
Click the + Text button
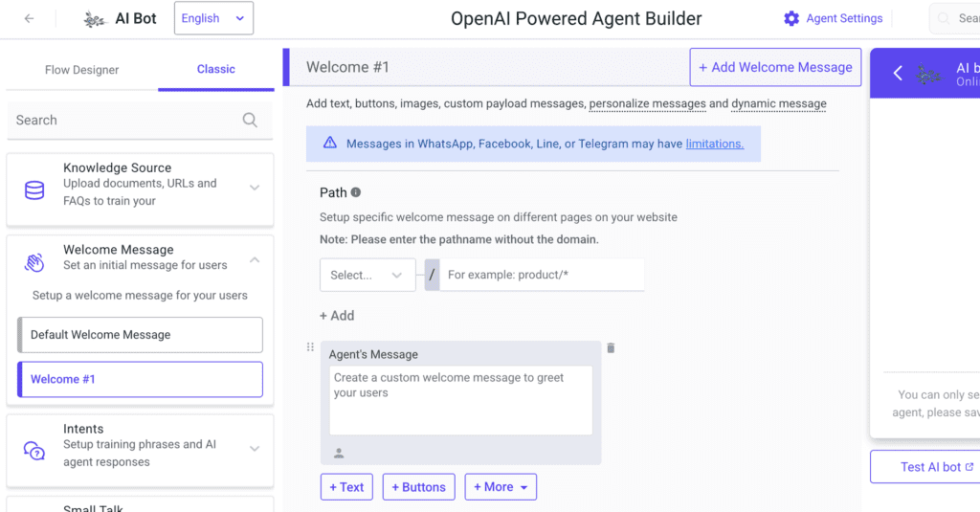(x=346, y=487)
